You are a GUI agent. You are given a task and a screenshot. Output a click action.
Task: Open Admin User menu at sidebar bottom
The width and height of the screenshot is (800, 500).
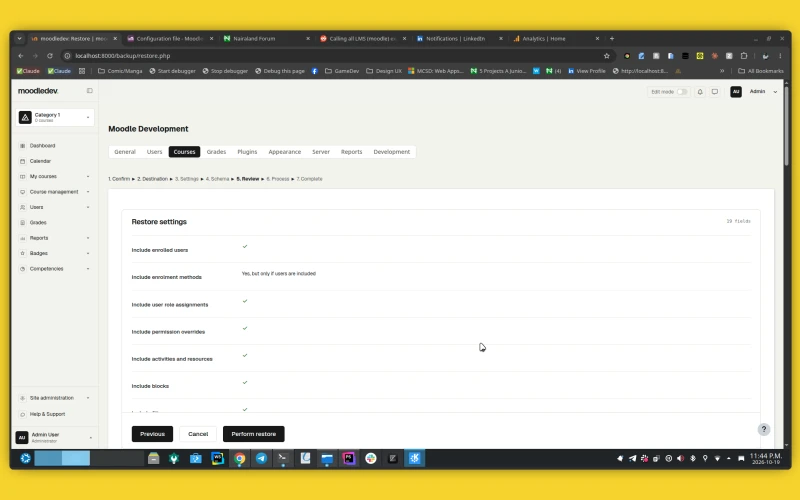click(x=55, y=437)
